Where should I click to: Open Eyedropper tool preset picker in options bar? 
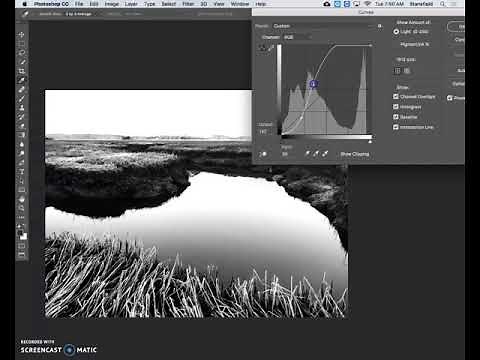[x=26, y=14]
